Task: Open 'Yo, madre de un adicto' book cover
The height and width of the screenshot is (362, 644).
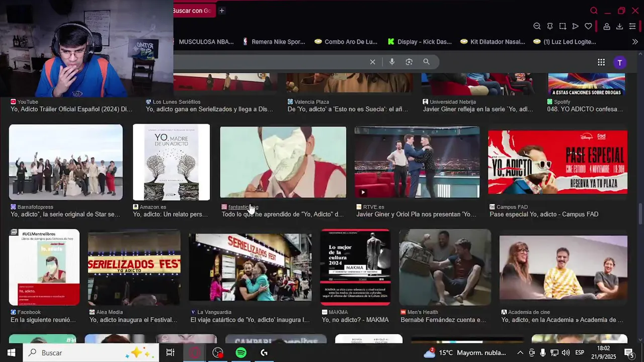Action: (x=171, y=162)
